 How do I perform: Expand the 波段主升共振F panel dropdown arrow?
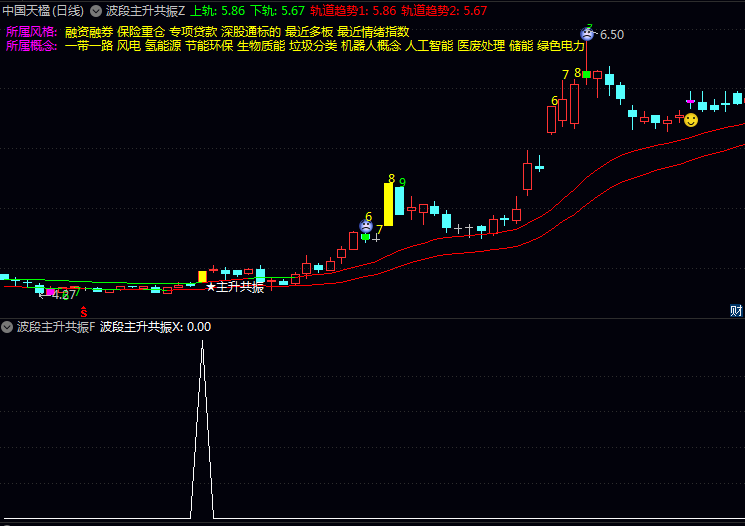7,327
